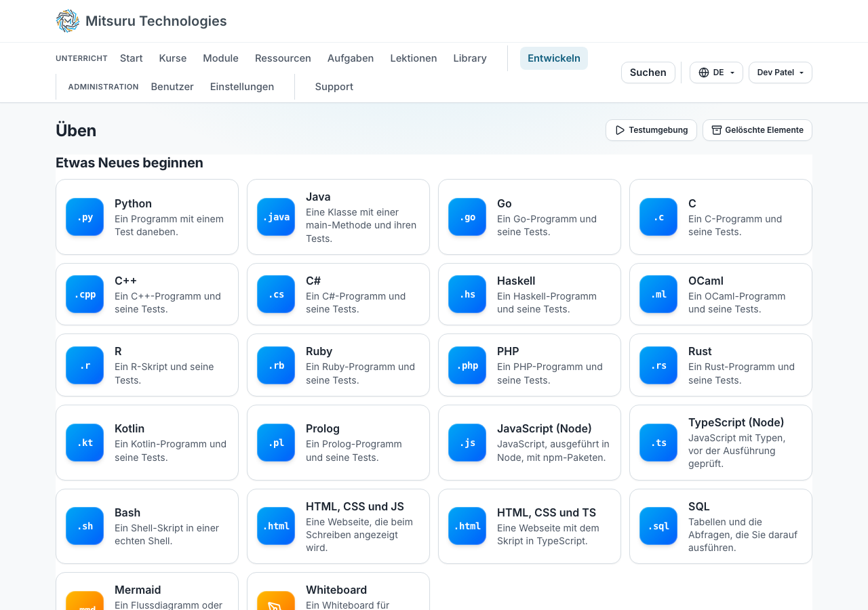Screen dimensions: 868x610
Task: Click the .ml OCaml icon
Action: pos(658,294)
